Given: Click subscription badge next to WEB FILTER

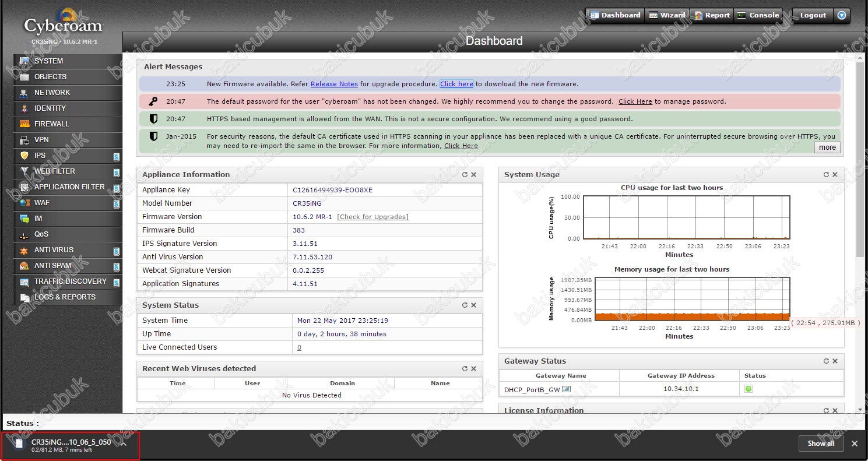Looking at the screenshot, I should click(117, 173).
